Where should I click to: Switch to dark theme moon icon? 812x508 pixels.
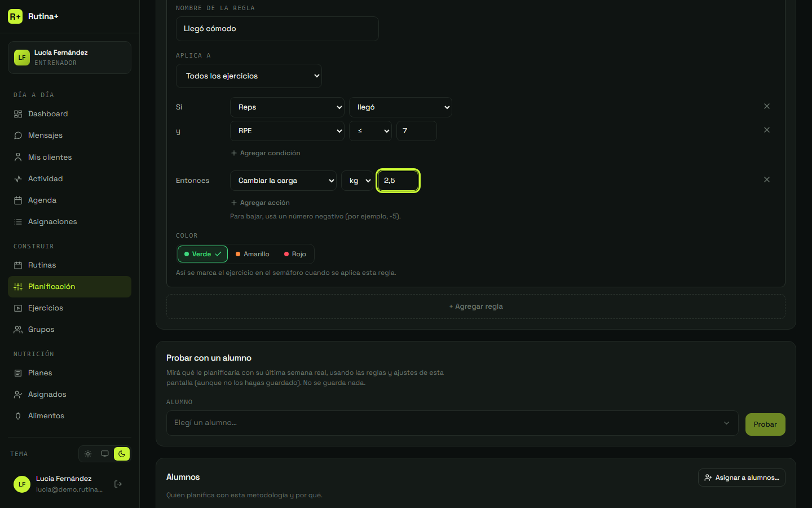point(122,454)
